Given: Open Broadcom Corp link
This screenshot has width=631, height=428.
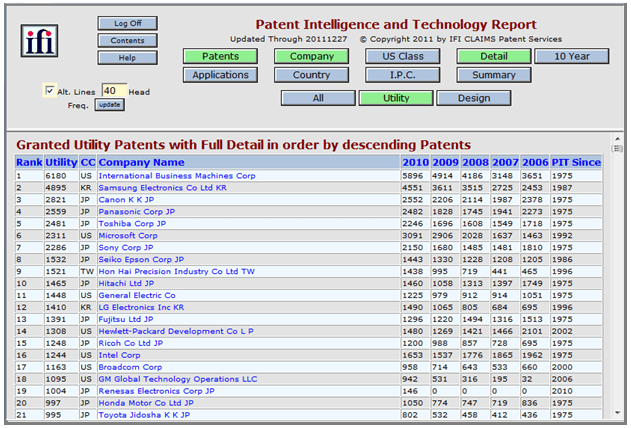Looking at the screenshot, I should 130,367.
